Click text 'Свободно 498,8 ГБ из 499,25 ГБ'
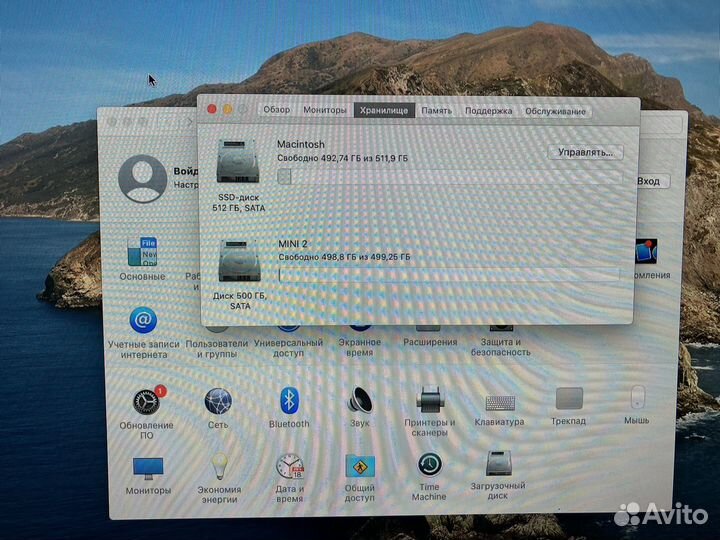The height and width of the screenshot is (540, 720). click(x=344, y=257)
